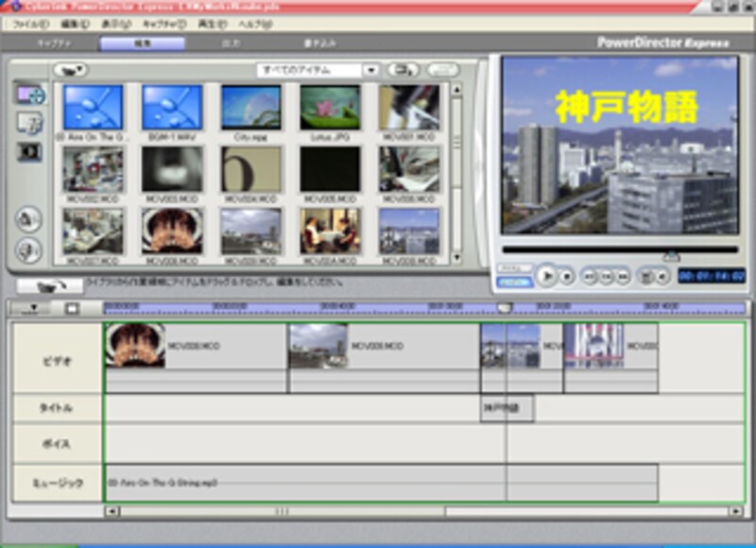Screen dimensions: 756x548
Task: Toggle the movie mode button under the preview
Action: 515,282
